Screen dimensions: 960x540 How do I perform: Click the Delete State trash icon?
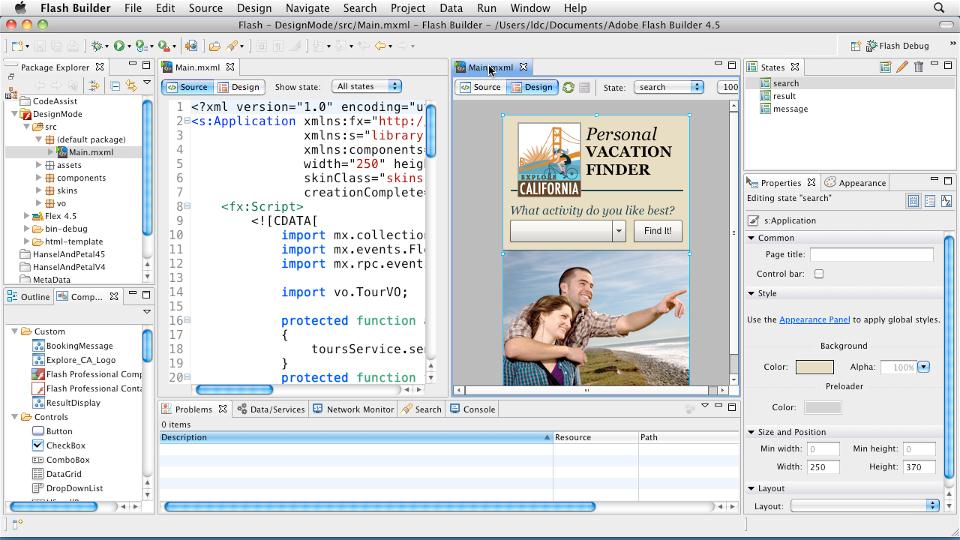[918, 67]
